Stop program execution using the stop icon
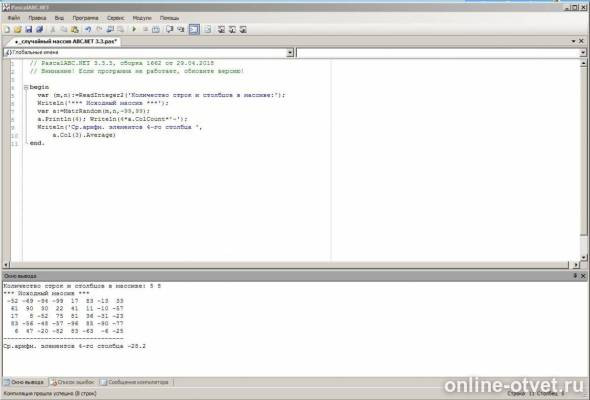Screen dimensions: 590x400 coord(145,29)
